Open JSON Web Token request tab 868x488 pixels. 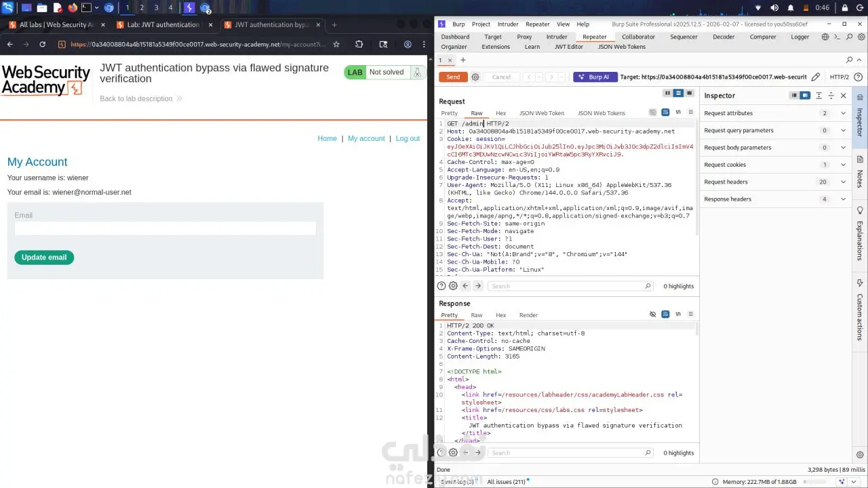pos(542,113)
